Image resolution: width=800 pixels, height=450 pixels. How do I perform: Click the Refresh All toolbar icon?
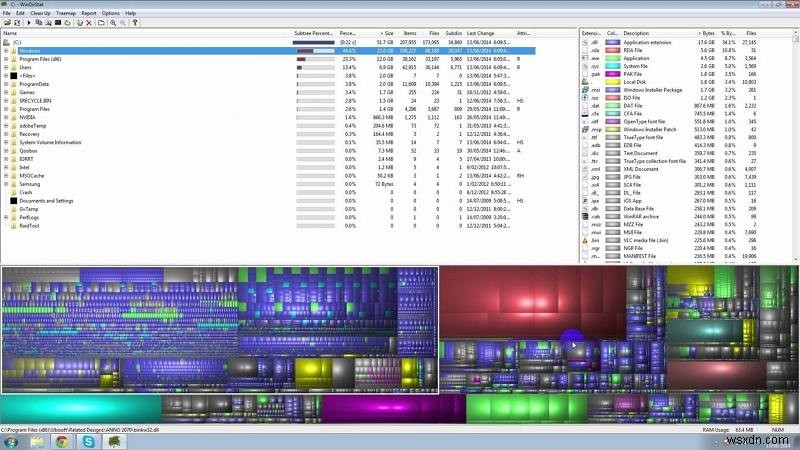17,23
